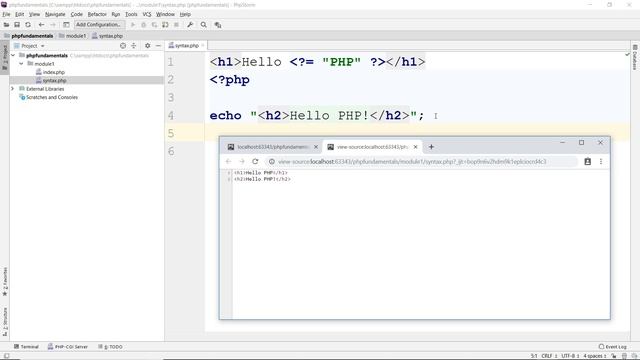Open the Project view dropdown
Image resolution: width=640 pixels, height=360 pixels.
pos(29,46)
